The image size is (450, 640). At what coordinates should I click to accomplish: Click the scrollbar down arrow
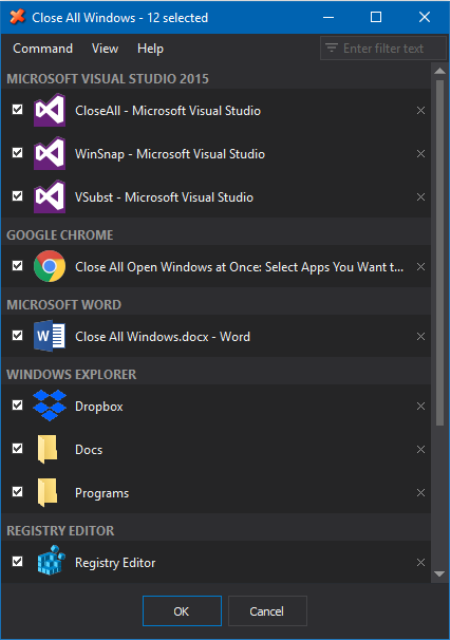coord(440,574)
